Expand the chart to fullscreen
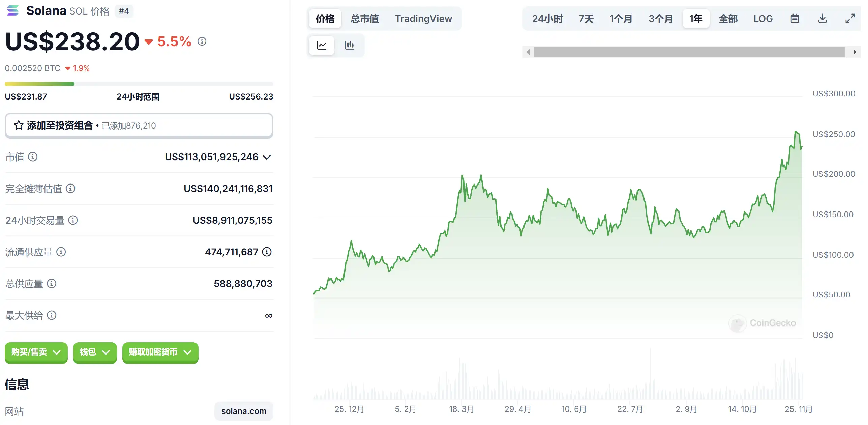The width and height of the screenshot is (868, 425). pyautogui.click(x=850, y=19)
